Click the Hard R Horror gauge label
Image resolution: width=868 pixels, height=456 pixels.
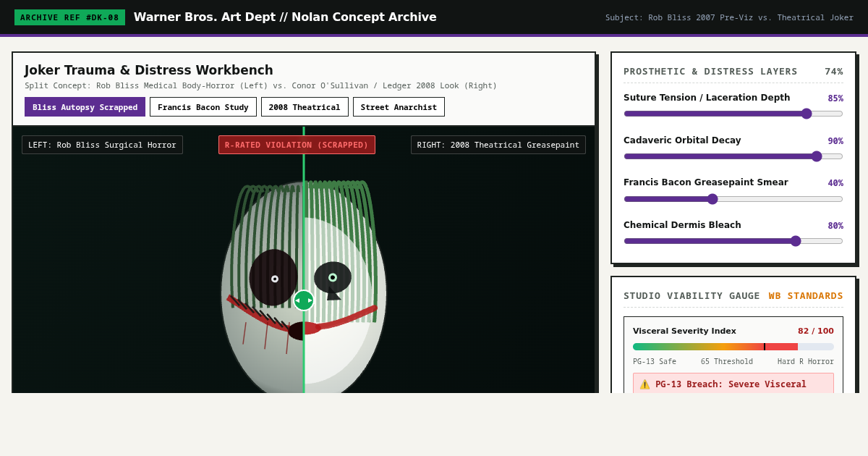tap(806, 362)
